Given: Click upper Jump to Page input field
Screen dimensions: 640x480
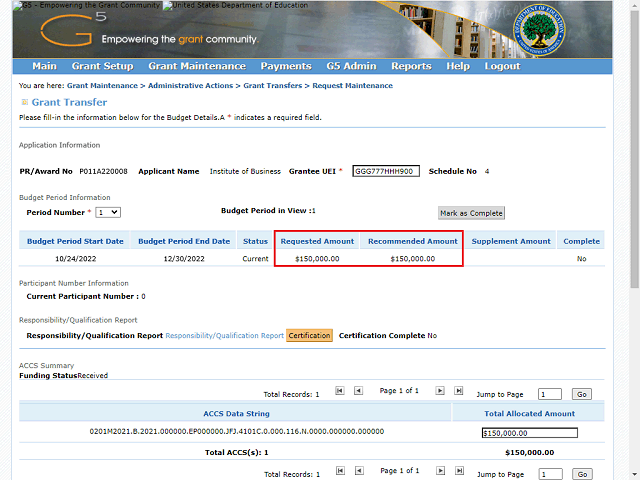Looking at the screenshot, I should pos(550,394).
